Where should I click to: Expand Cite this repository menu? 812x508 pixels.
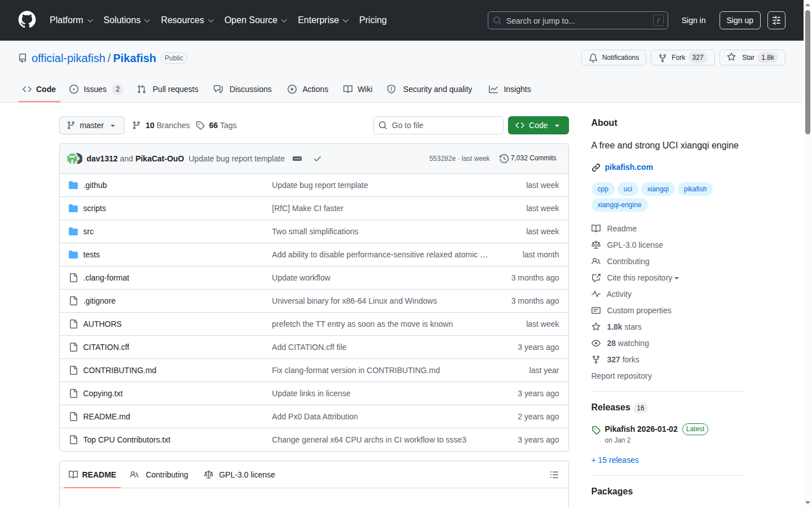pos(636,278)
